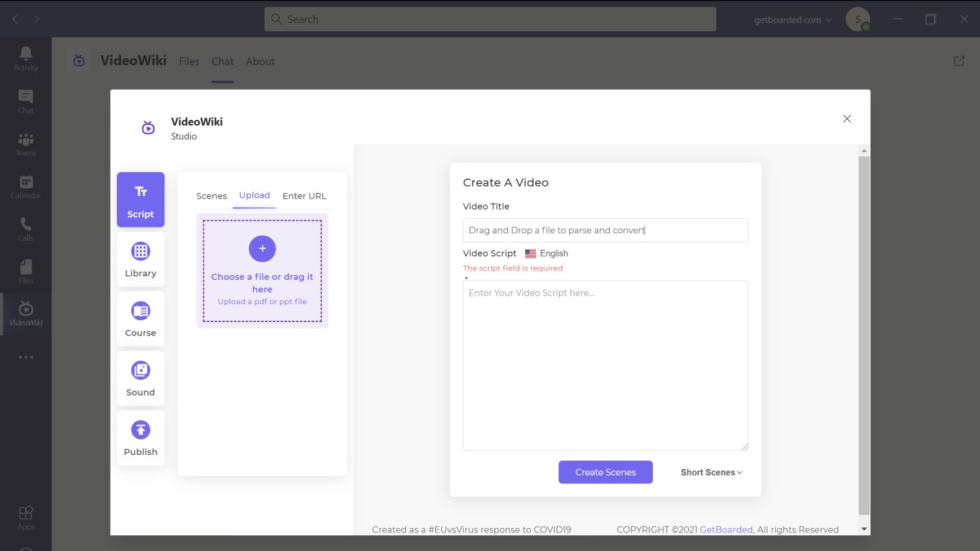
Task: Open the Sound panel tile
Action: click(141, 378)
